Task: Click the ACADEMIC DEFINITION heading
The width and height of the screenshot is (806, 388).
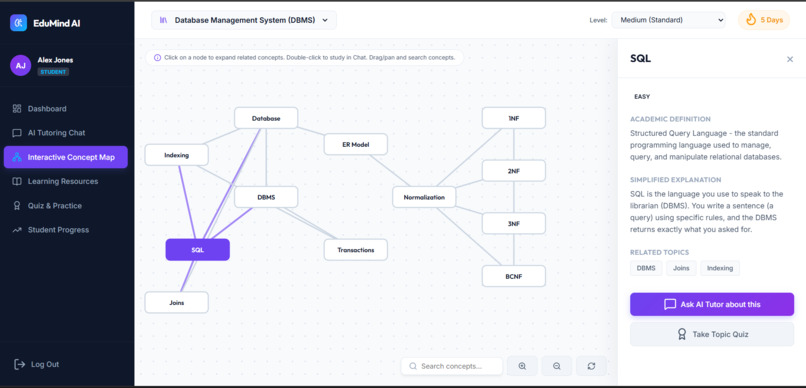Action: pyautogui.click(x=670, y=119)
